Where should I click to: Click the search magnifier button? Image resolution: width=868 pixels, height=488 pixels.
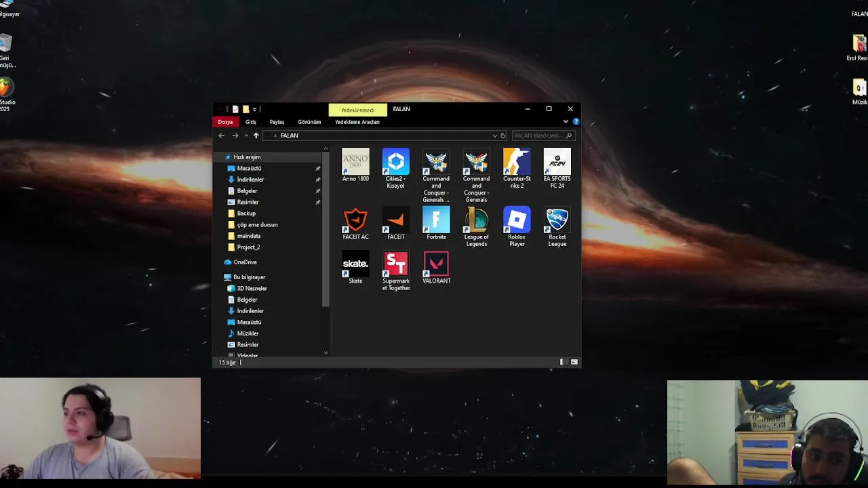click(x=569, y=136)
